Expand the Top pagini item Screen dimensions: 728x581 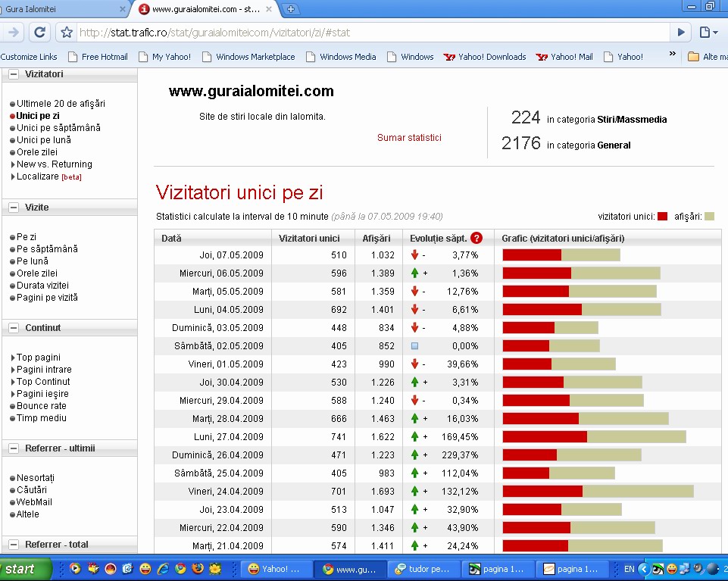38,358
